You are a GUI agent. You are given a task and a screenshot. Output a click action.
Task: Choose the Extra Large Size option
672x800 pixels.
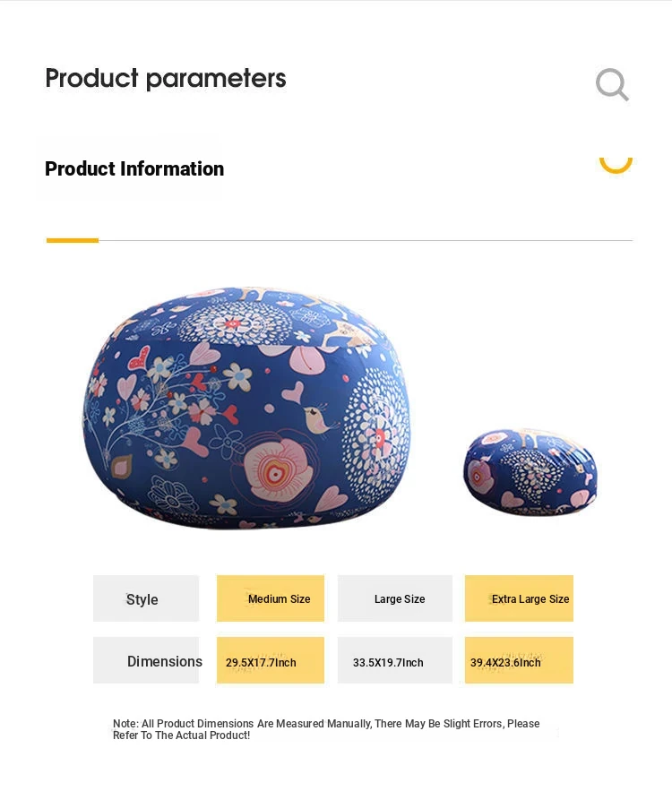[520, 598]
